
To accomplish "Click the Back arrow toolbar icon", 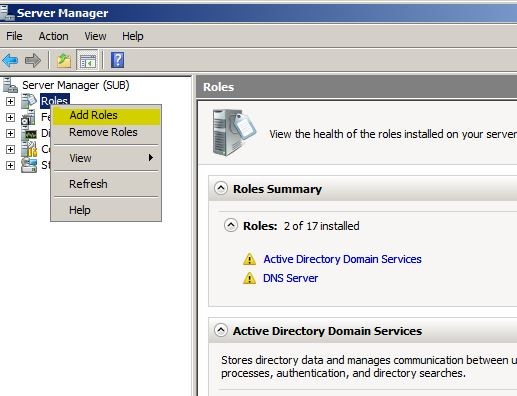I will pos(10,60).
